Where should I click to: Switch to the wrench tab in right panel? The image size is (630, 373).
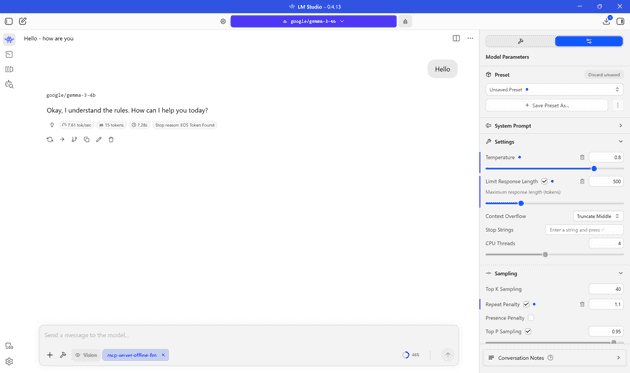point(520,41)
